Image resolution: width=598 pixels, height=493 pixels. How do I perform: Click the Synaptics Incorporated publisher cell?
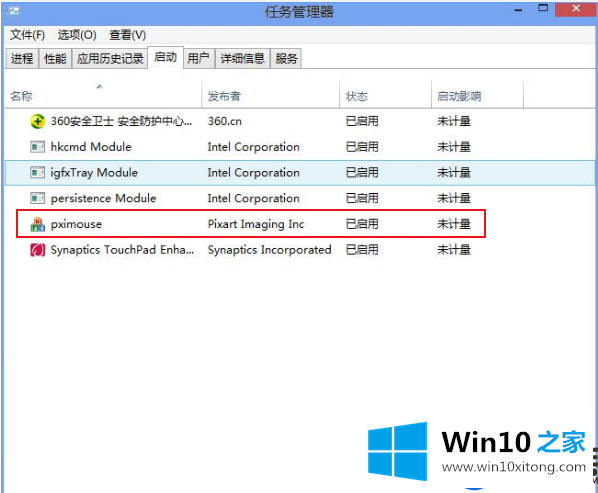coord(269,250)
